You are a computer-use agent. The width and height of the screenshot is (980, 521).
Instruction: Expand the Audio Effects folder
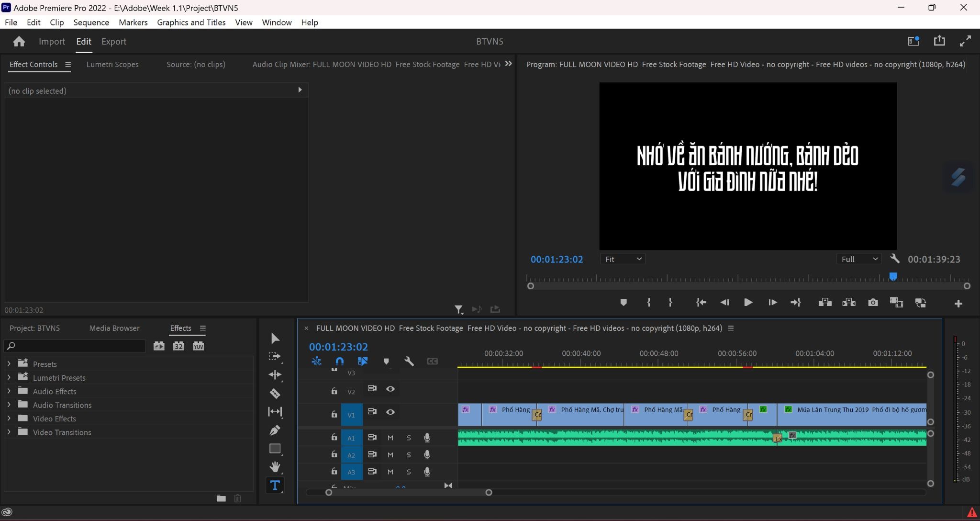pos(9,391)
